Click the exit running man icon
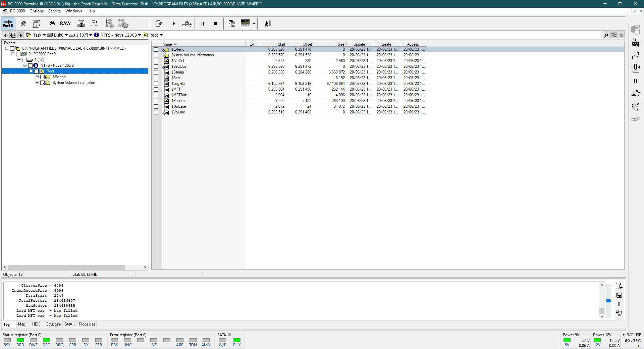This screenshot has width=644, height=349. tap(267, 23)
